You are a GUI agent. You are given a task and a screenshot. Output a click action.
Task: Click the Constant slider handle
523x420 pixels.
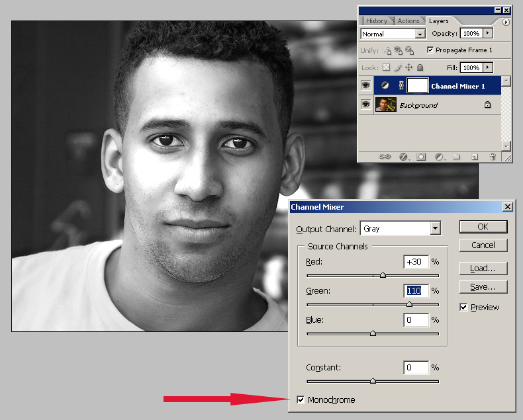(373, 381)
